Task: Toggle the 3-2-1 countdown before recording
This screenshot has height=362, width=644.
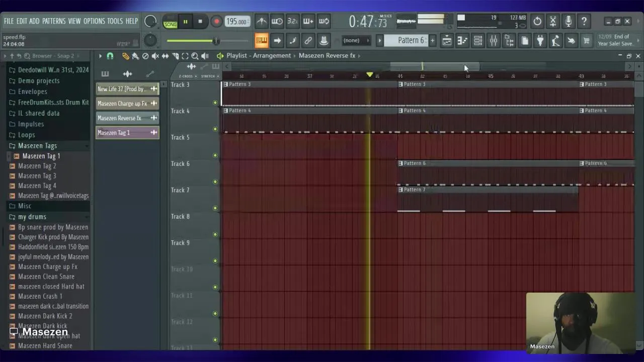Action: point(293,21)
